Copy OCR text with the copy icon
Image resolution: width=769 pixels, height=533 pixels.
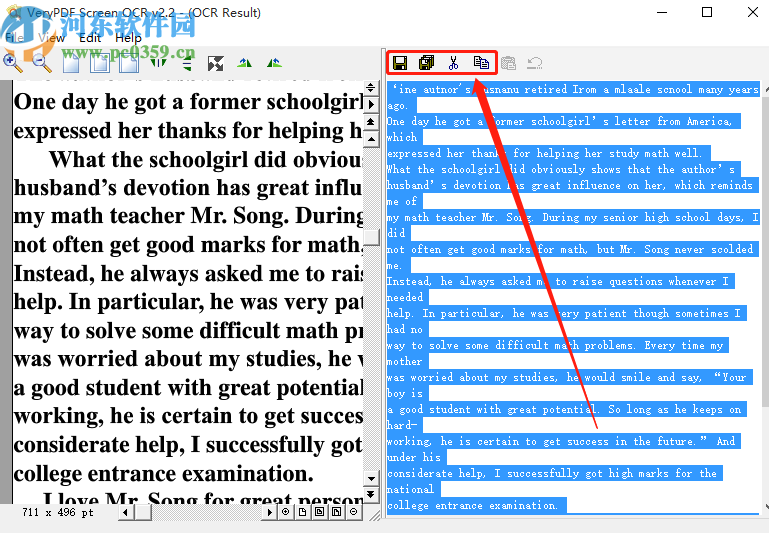click(x=481, y=63)
